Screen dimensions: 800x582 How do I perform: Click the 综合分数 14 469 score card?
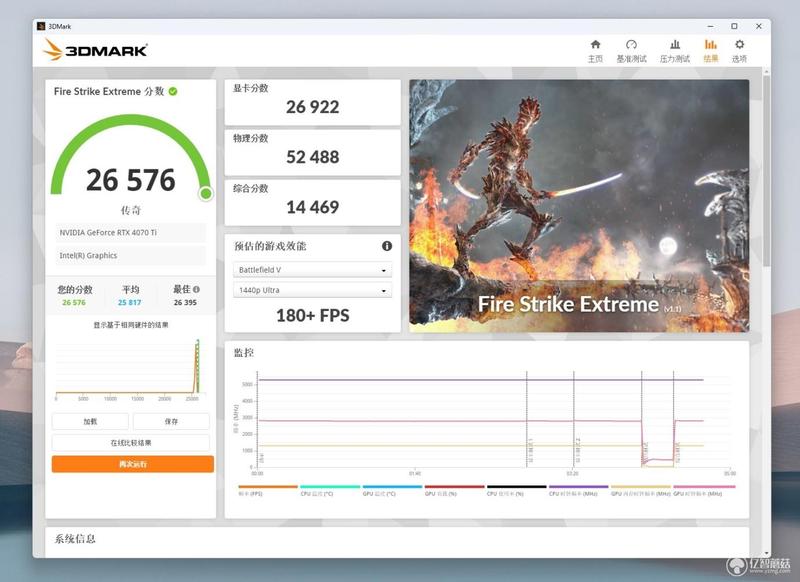[x=312, y=203]
